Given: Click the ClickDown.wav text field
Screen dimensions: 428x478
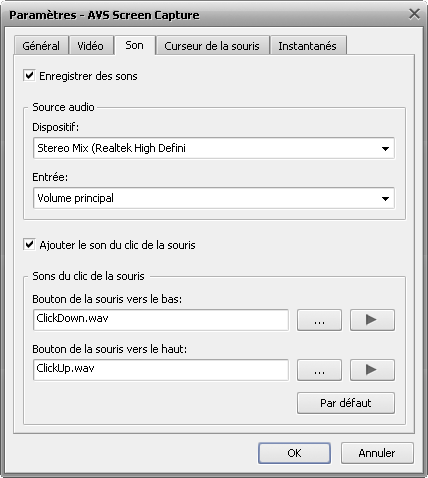Looking at the screenshot, I should coord(161,320).
